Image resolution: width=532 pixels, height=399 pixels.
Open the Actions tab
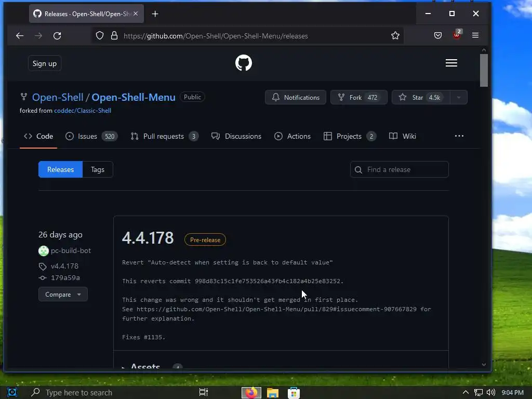tap(292, 137)
